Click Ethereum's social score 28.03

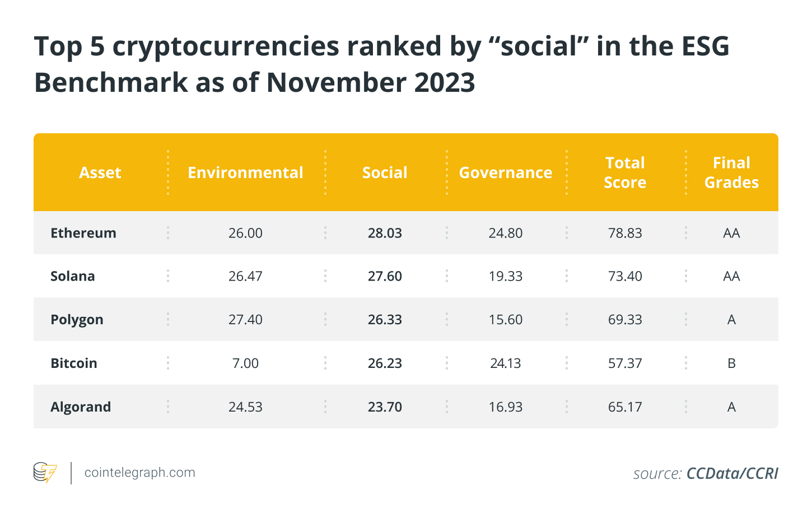tap(385, 233)
